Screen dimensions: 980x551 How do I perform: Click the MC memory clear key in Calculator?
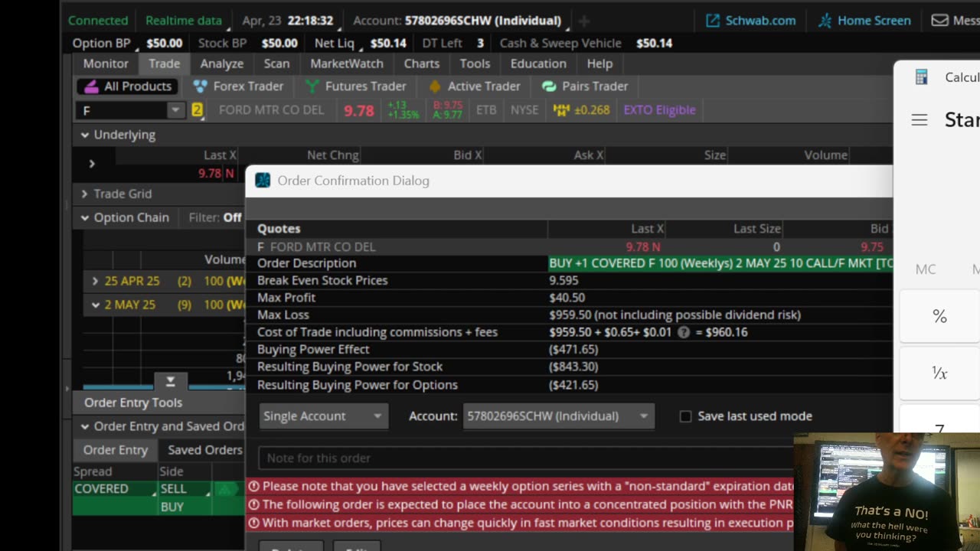click(x=926, y=269)
